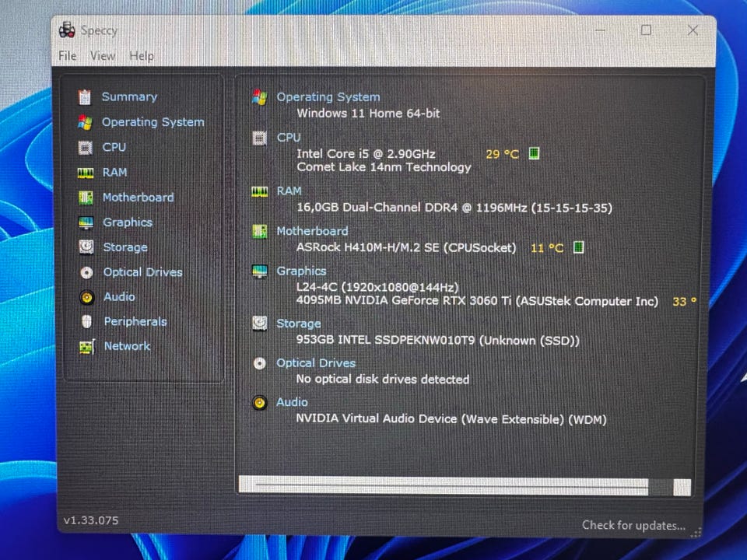Click the Windows flag icon in summary panel
The width and height of the screenshot is (747, 560).
260,97
